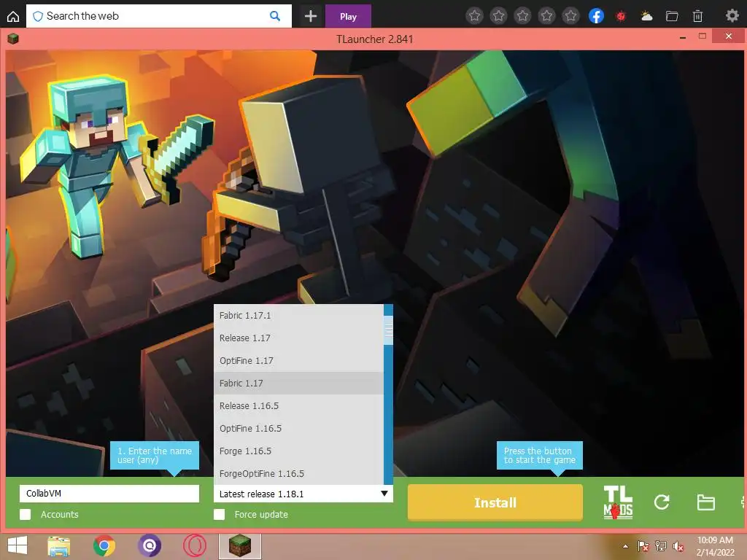The height and width of the screenshot is (560, 747).
Task: Pick Forge 1.16.5 from the list
Action: [298, 451]
